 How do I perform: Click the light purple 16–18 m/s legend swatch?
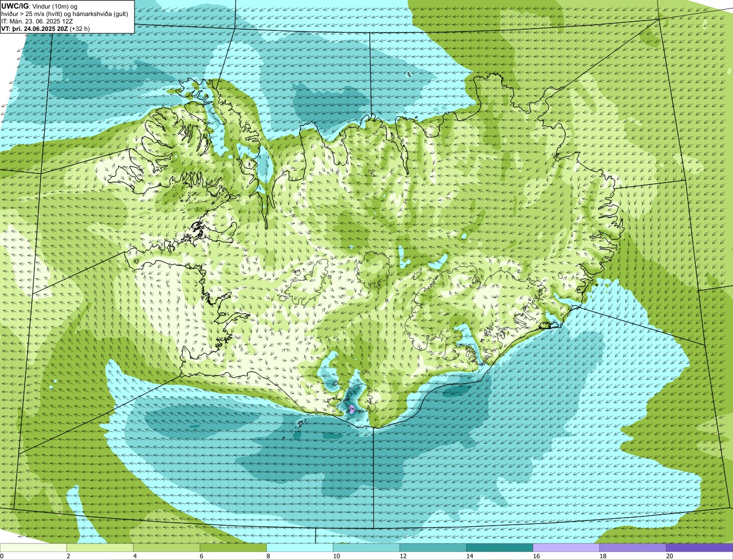point(566,547)
